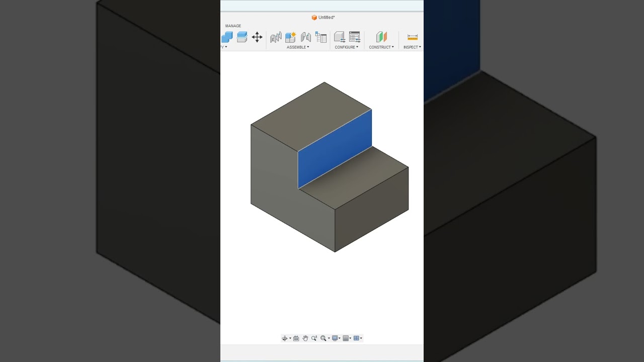This screenshot has width=644, height=362.
Task: Open Grid and Snaps icon
Action: [346, 338]
